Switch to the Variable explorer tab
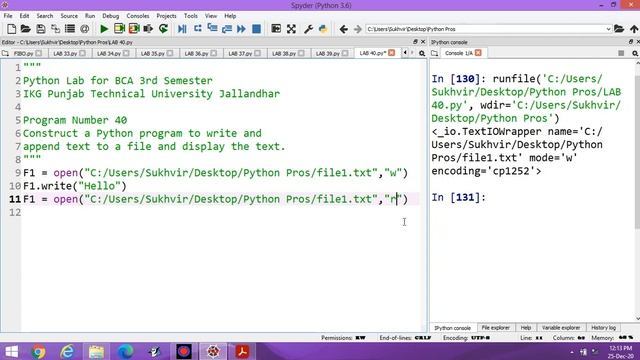 click(x=561, y=328)
